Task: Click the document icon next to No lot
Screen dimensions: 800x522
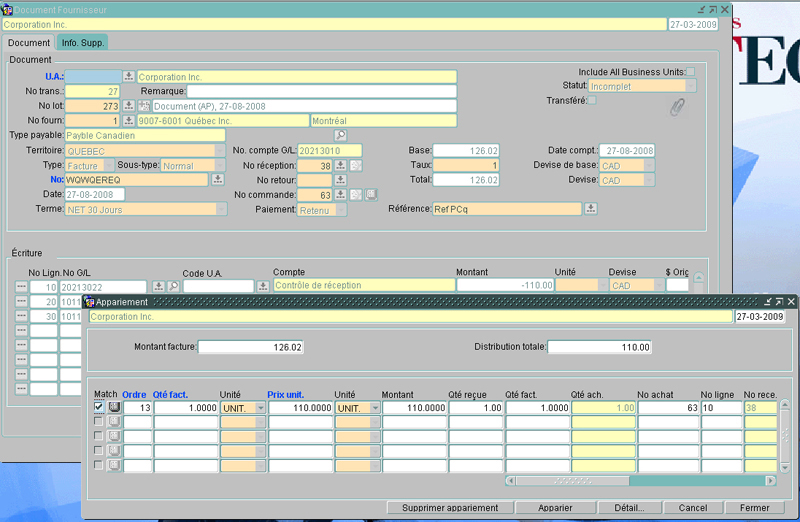Action: coord(143,106)
